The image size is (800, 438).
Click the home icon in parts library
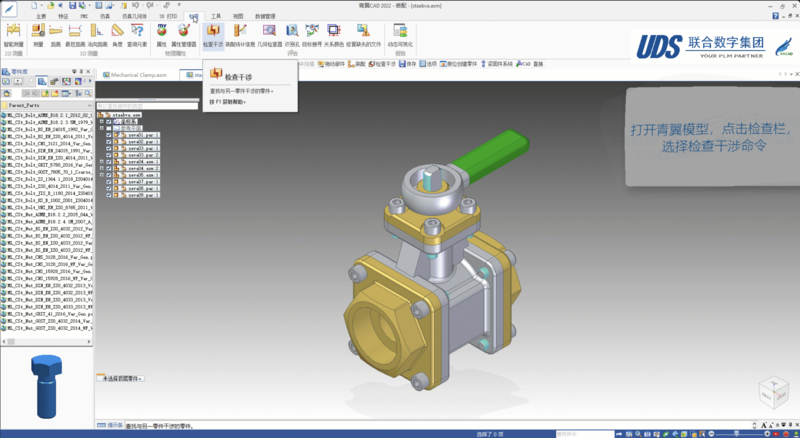coord(7,93)
